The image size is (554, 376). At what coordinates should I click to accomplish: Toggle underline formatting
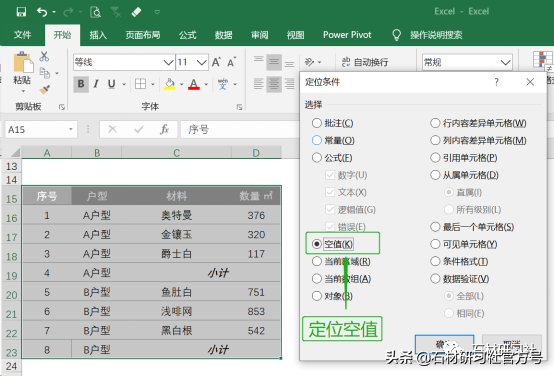point(112,84)
